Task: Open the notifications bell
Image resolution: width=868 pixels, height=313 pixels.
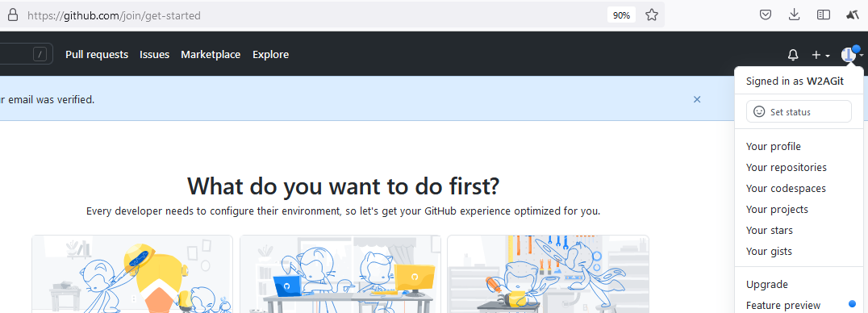Action: tap(793, 55)
